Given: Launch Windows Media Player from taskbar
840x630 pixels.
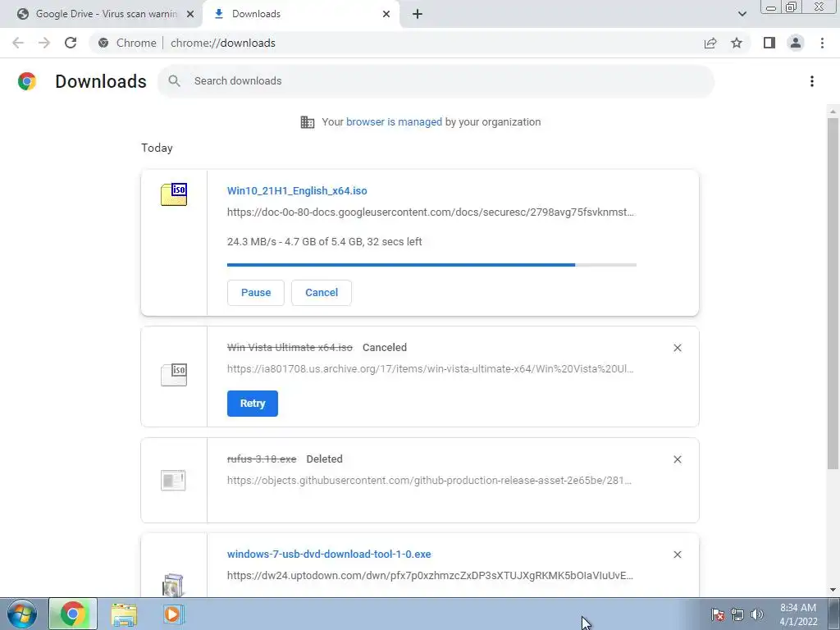Looking at the screenshot, I should 172,614.
